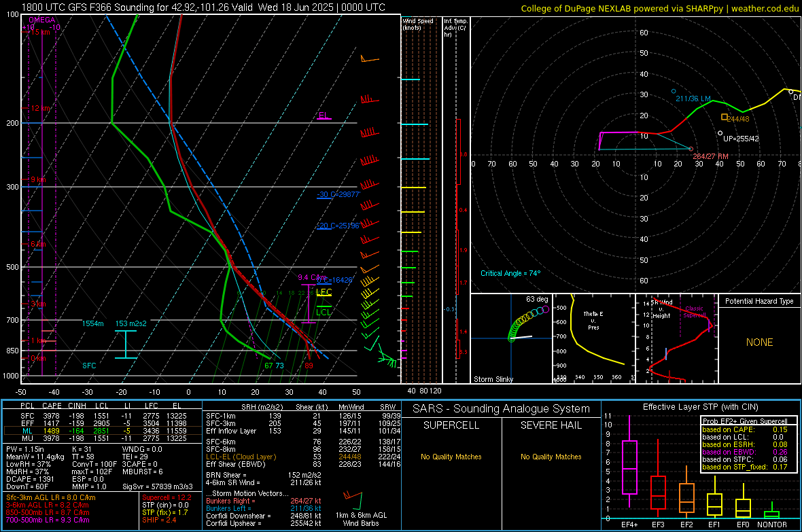The height and width of the screenshot is (532, 802).
Task: Click the Critical Angle = 74° readout
Action: pos(510,273)
